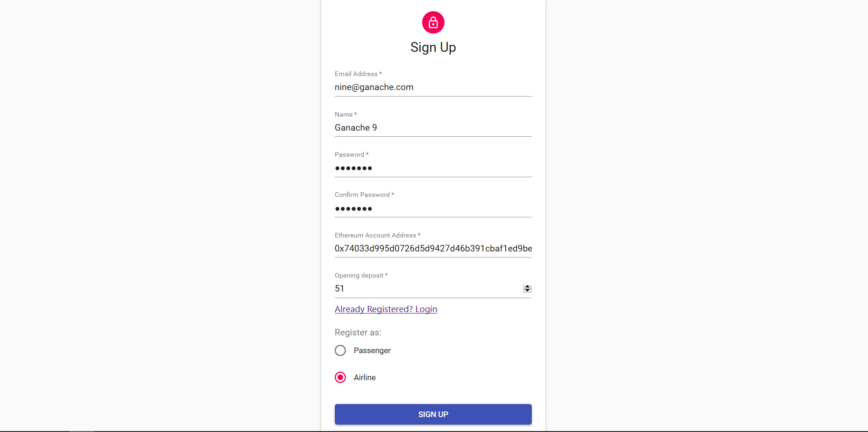Screen dimensions: 868x432
Task: Click into the Name field containing Ganache 9
Action: [x=433, y=128]
